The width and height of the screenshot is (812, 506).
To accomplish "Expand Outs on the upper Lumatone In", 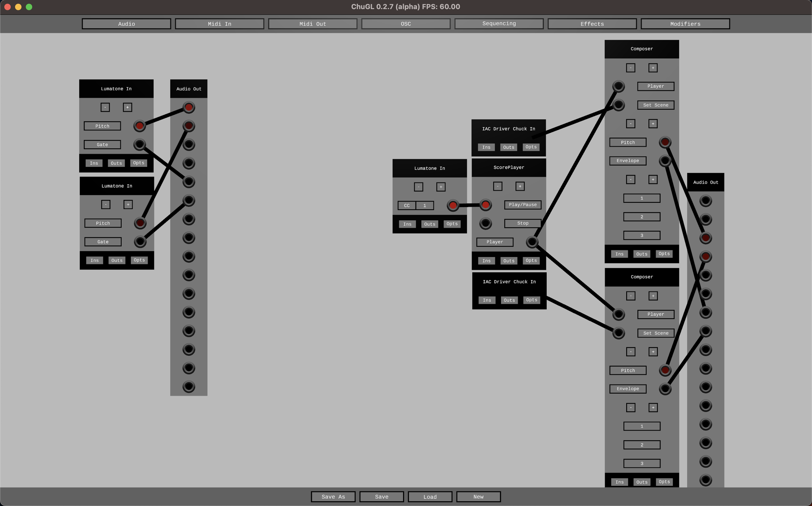I will coord(116,163).
